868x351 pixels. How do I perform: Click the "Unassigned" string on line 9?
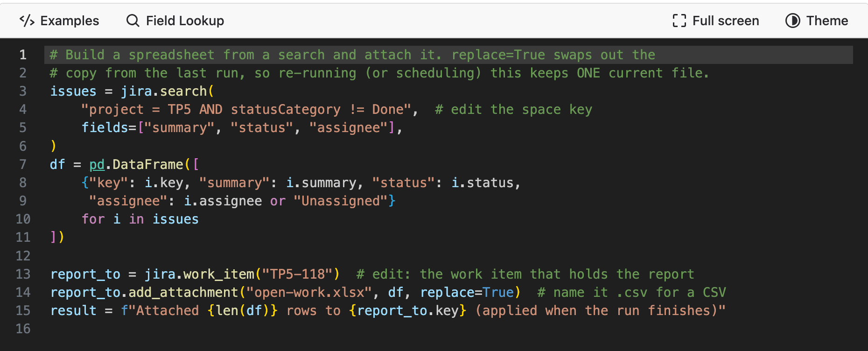point(341,201)
